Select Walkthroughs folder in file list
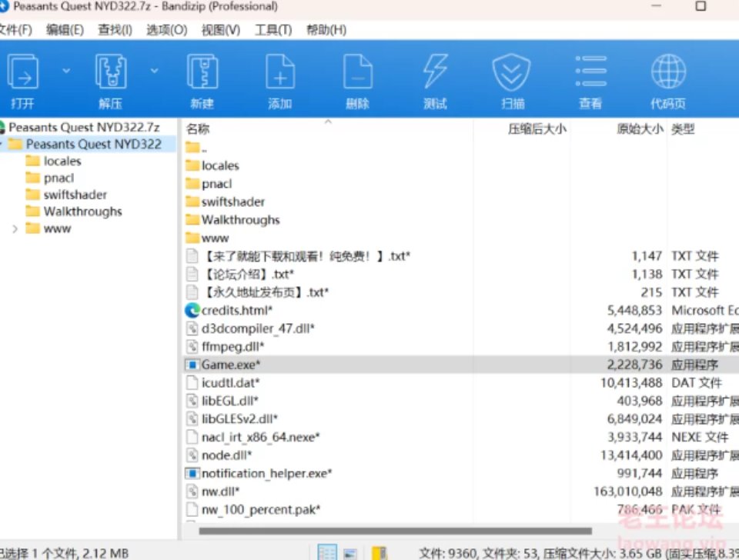The width and height of the screenshot is (739, 560). pos(240,220)
